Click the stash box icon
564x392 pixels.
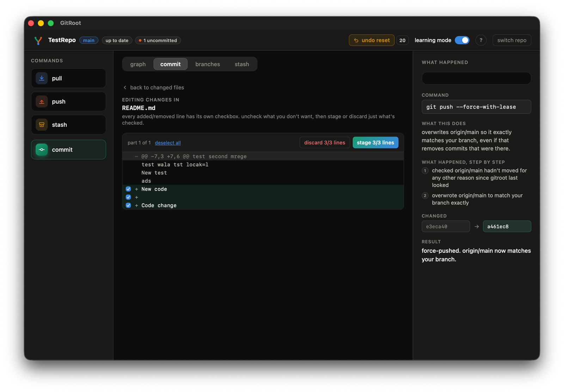[x=42, y=125]
